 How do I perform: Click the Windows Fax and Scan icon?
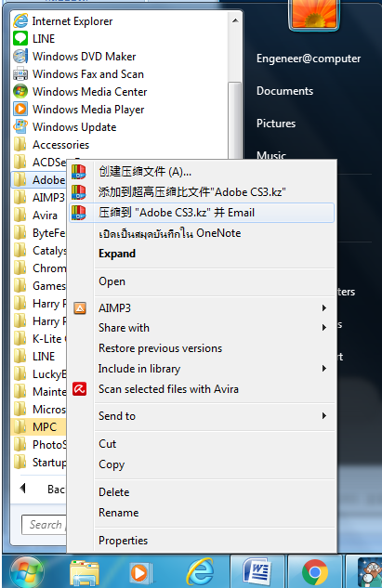[x=20, y=74]
